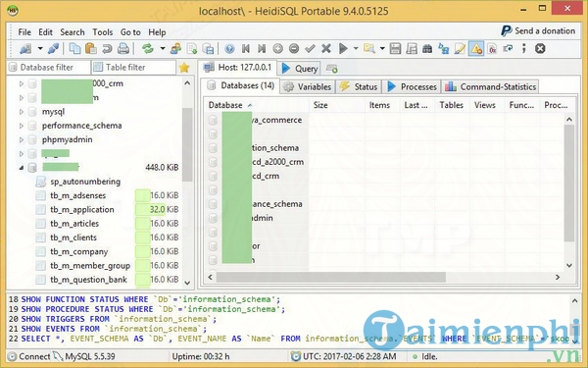The height and width of the screenshot is (368, 588).
Task: Click the Save floppy disk icon
Action: [395, 49]
